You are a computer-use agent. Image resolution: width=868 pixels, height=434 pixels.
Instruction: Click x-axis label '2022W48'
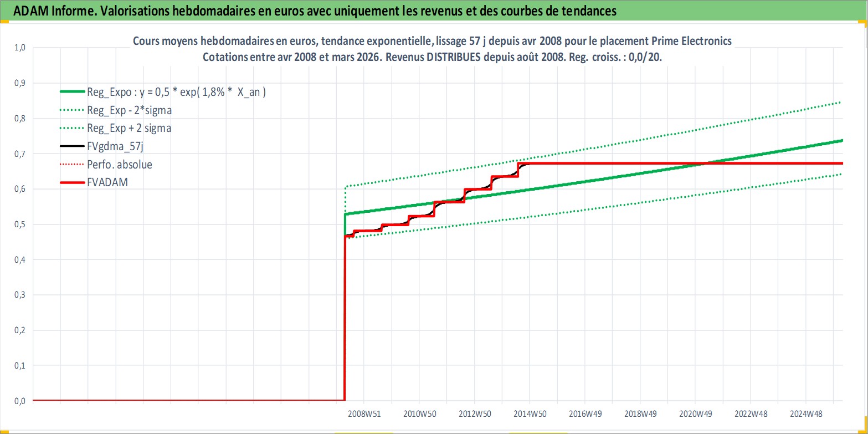pos(751,413)
